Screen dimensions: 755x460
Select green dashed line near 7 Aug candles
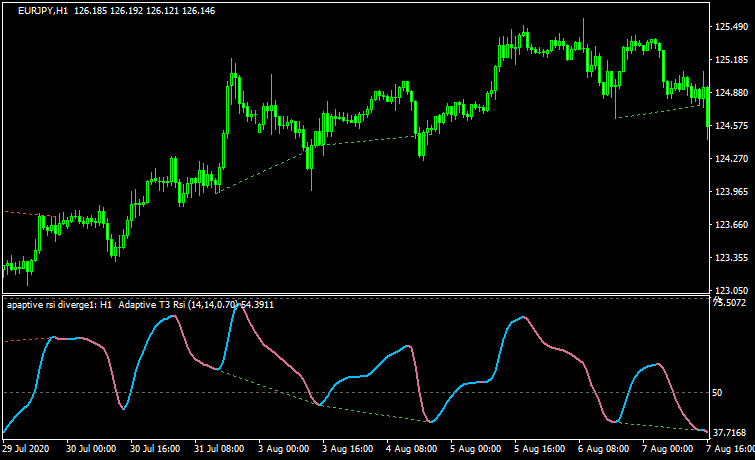pos(660,110)
